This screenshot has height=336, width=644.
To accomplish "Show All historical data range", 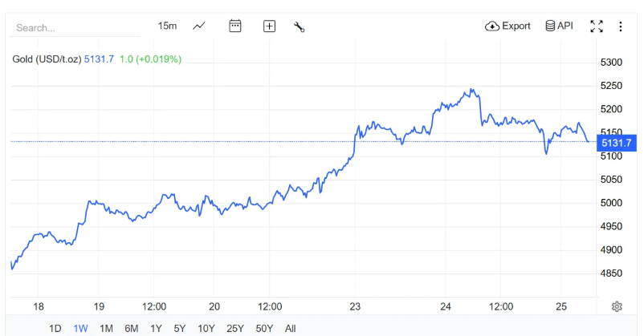I will click(x=290, y=328).
